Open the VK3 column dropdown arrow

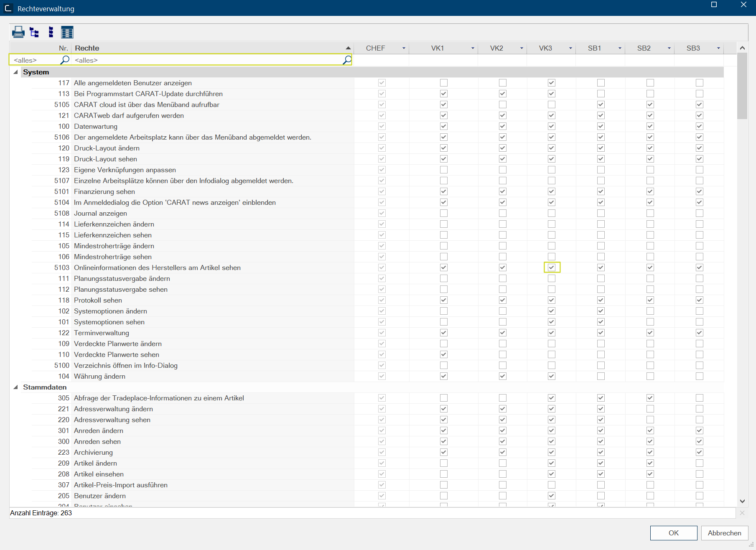570,48
